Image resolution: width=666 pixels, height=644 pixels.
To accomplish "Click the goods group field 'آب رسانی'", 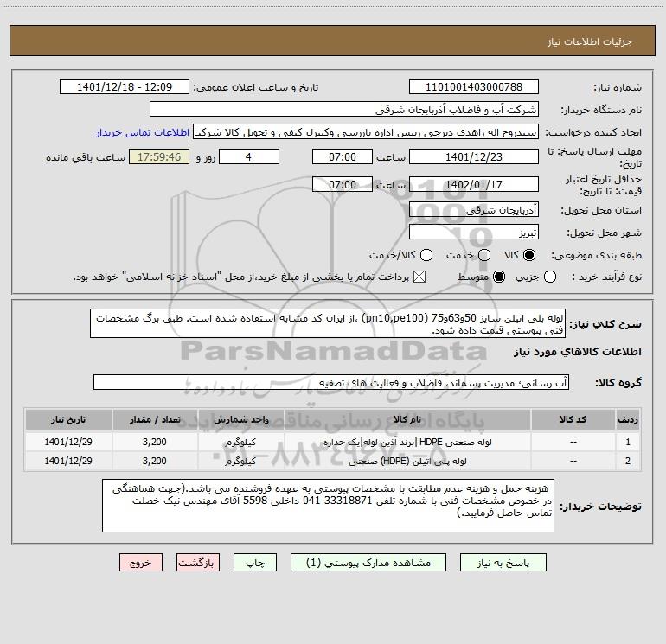I will tap(331, 382).
